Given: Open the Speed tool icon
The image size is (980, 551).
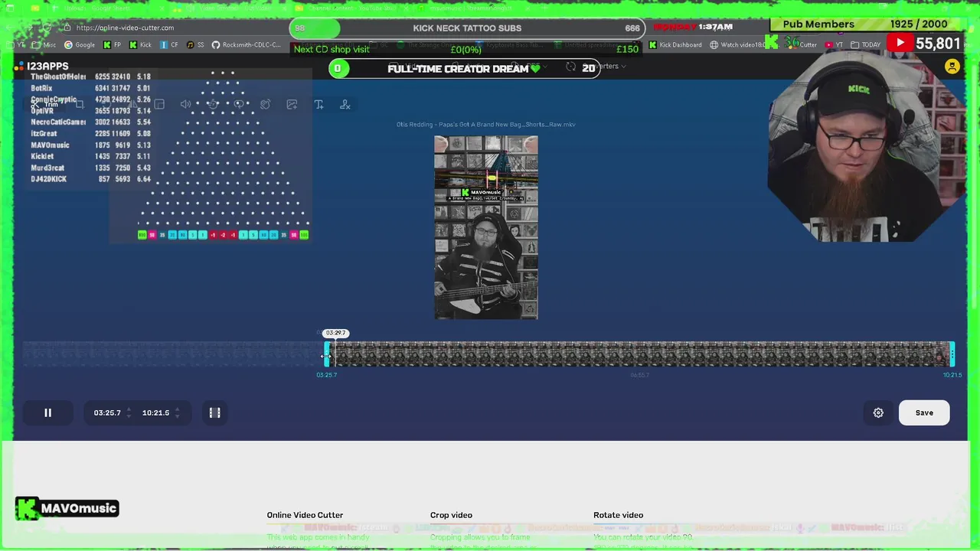Looking at the screenshot, I should [x=212, y=104].
